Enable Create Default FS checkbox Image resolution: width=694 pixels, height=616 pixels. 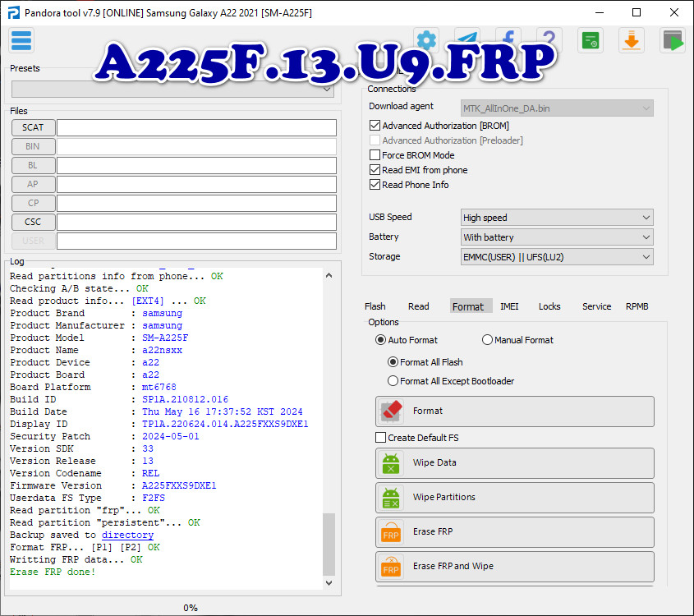(380, 438)
